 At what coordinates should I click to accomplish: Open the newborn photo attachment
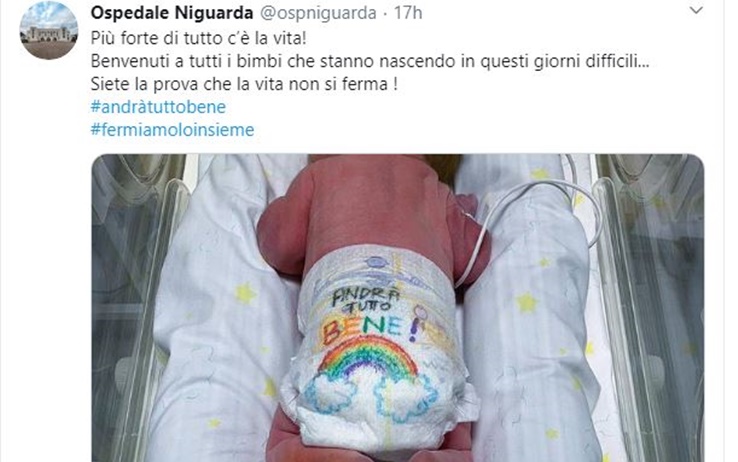tap(398, 308)
